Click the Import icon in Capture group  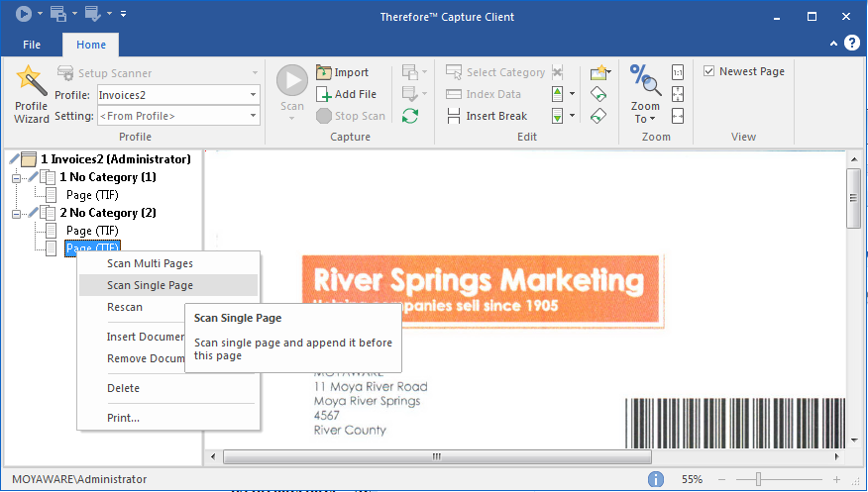click(325, 72)
